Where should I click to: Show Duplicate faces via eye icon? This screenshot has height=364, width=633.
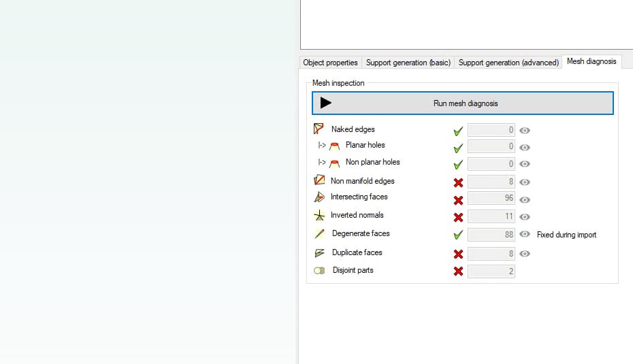click(524, 253)
